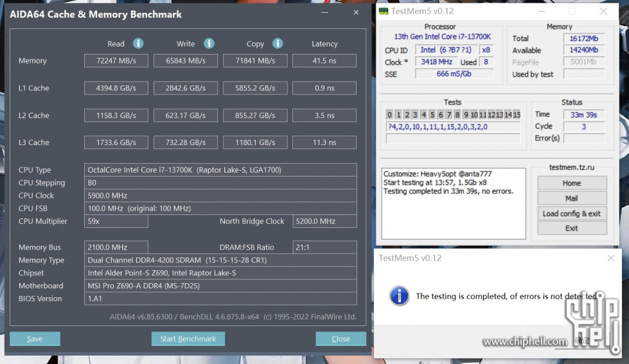The width and height of the screenshot is (629, 364).
Task: Click Memory Bus value 2100.0 MHz
Action: pos(116,247)
